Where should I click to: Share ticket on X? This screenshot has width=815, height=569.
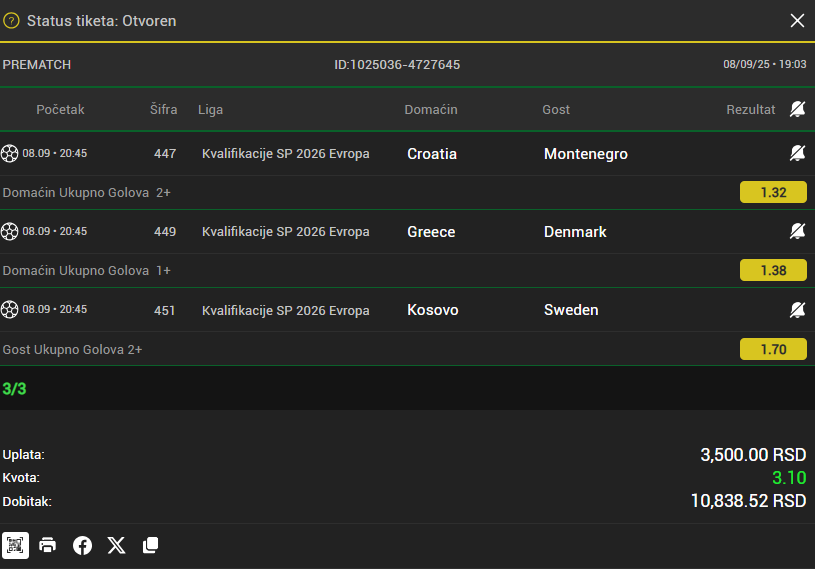coord(116,545)
